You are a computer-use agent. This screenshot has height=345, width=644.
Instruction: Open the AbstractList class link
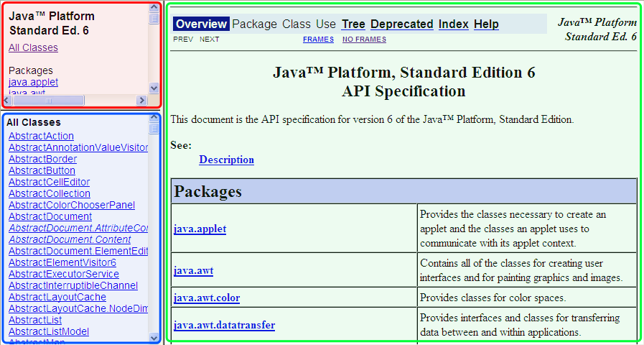(35, 321)
